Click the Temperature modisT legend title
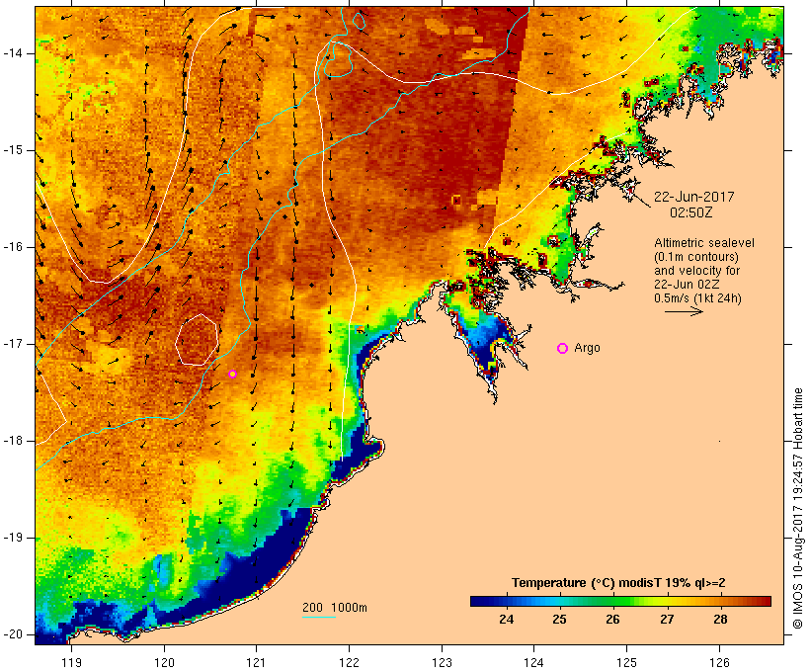 [x=618, y=583]
